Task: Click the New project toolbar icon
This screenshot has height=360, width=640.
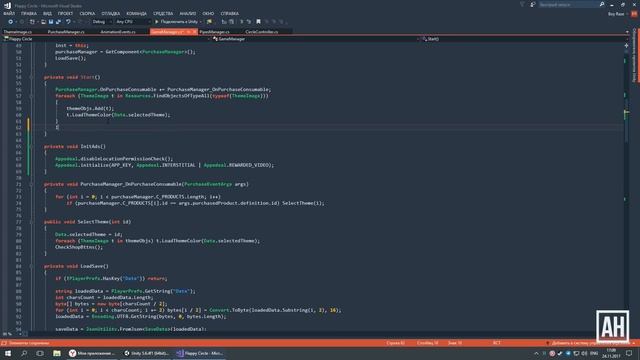Action: click(32, 22)
